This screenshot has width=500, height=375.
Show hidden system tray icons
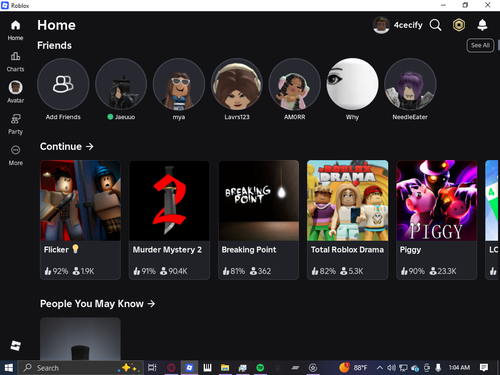[x=379, y=368]
